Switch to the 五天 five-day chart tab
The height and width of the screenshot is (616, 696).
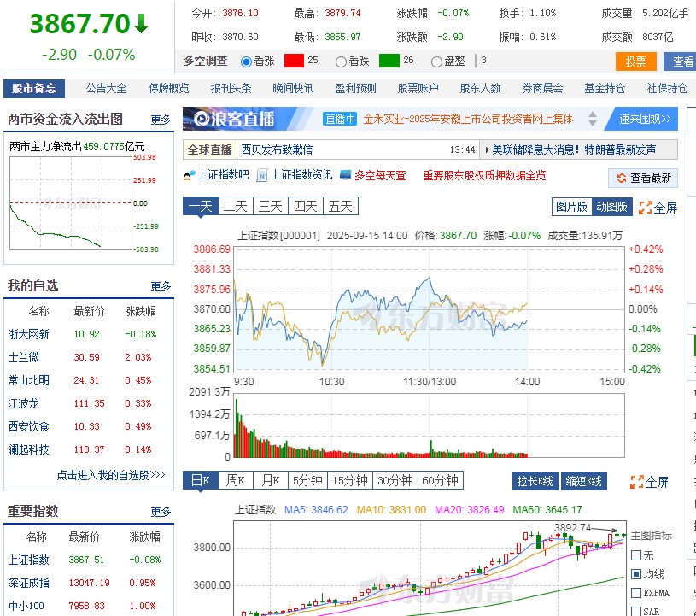tap(339, 206)
